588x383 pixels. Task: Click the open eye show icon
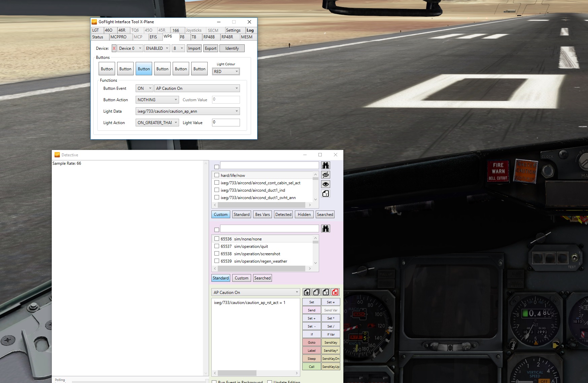tap(325, 184)
